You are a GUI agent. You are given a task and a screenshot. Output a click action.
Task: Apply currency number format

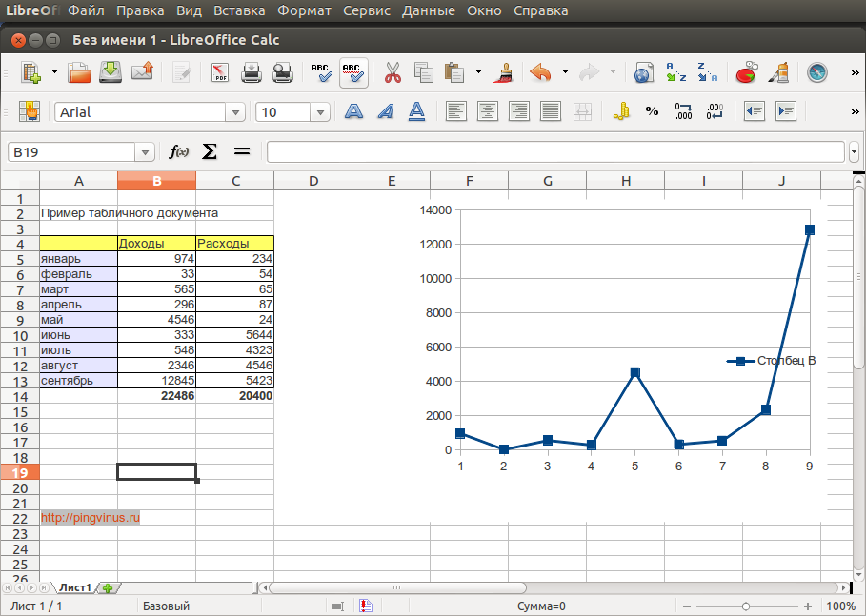click(621, 112)
